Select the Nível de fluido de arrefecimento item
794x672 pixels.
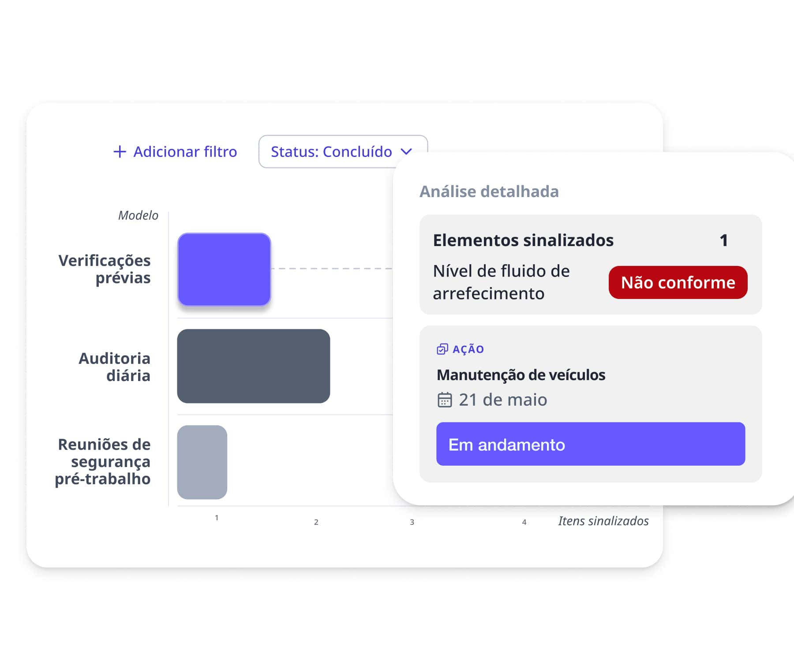pos(501,282)
